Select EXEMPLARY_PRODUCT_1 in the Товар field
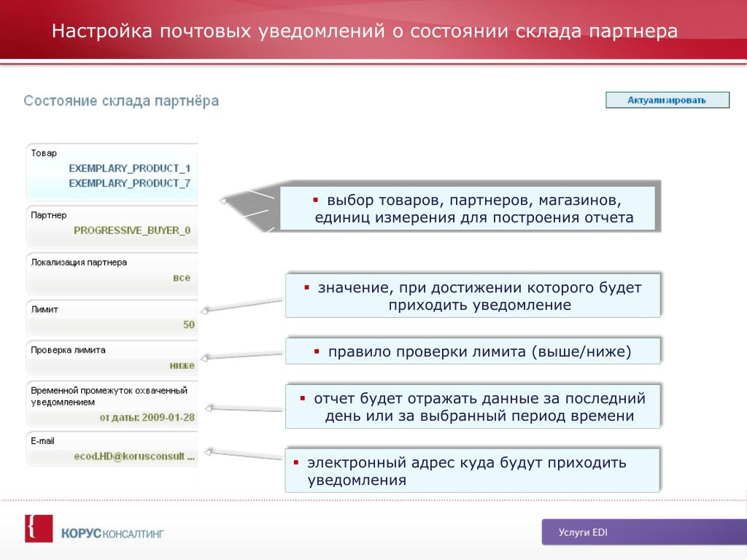Screen dimensions: 747x560 (x=130, y=168)
